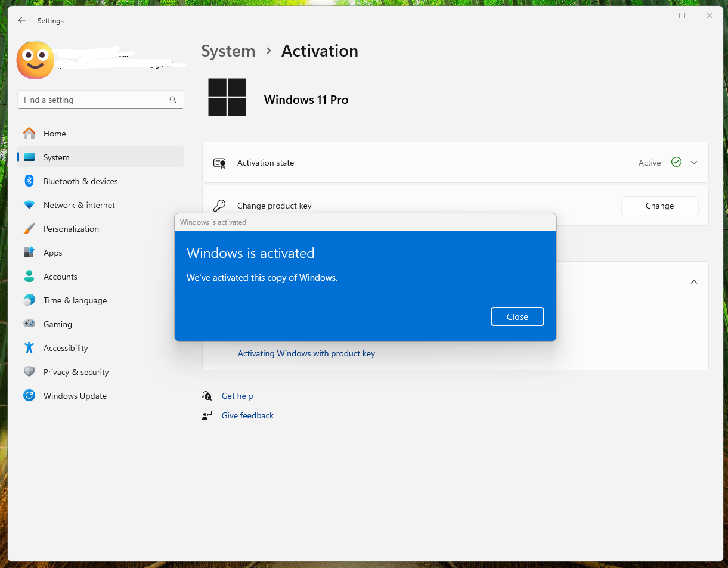Expand the Activation state chevron
Image resolution: width=728 pixels, height=568 pixels.
pos(694,163)
